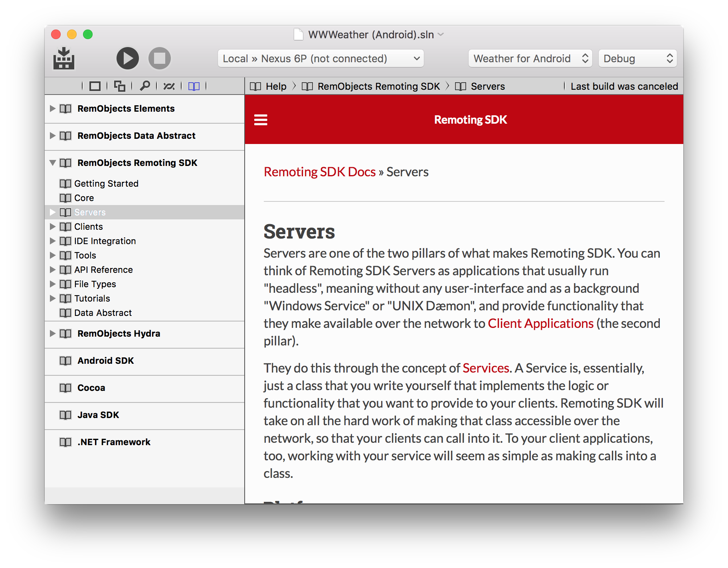Image resolution: width=728 pixels, height=568 pixels.
Task: Start the project with the Run button
Action: (128, 58)
